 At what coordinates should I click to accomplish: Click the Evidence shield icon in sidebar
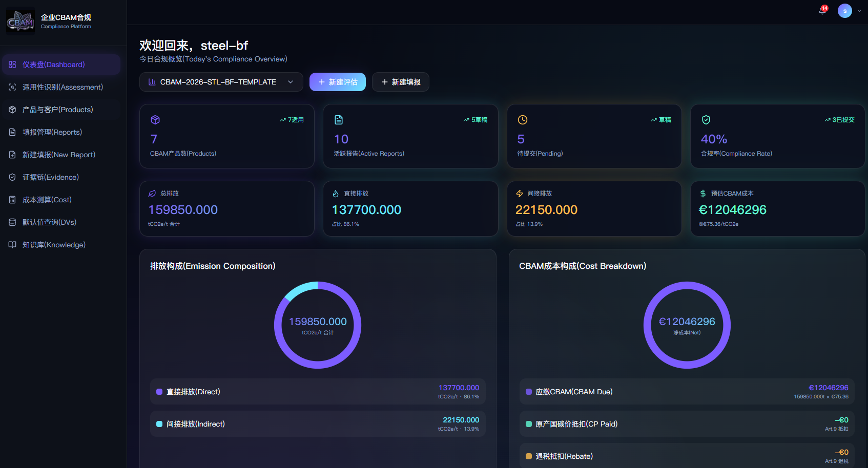12,177
